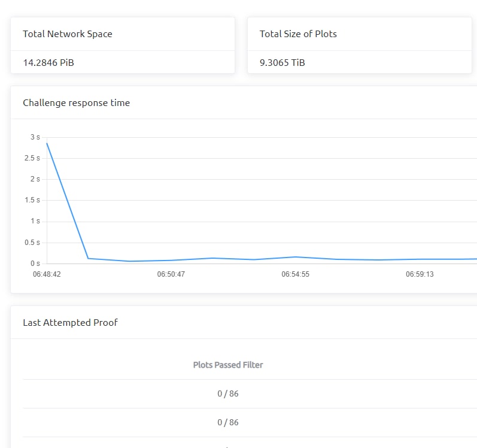Click the Total Network Space card title
This screenshot has height=448, width=477.
pyautogui.click(x=68, y=34)
